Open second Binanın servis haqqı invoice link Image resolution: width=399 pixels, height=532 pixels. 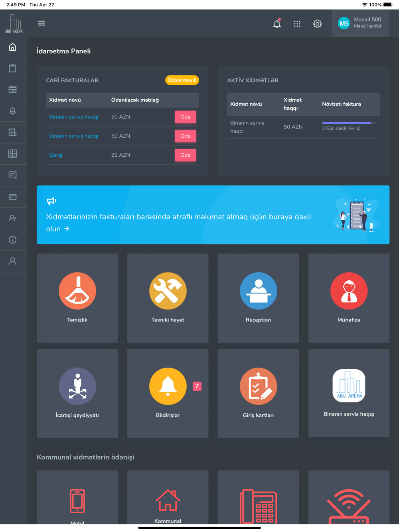pos(73,136)
